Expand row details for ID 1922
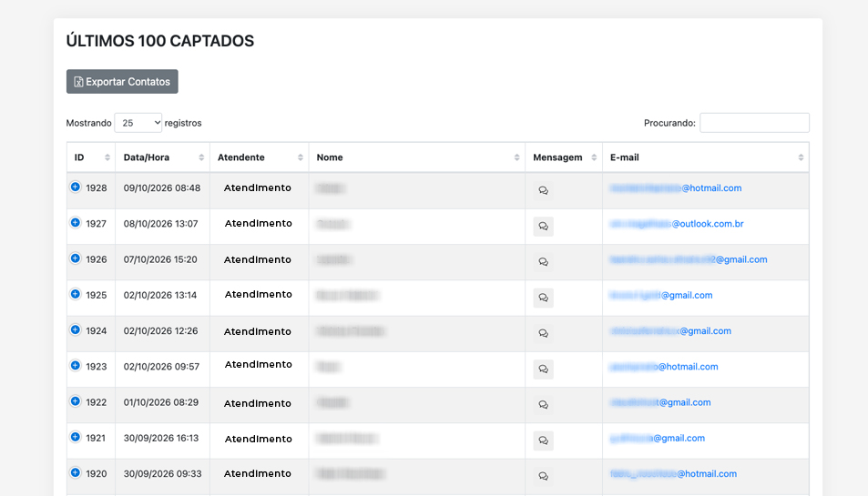 tap(76, 400)
